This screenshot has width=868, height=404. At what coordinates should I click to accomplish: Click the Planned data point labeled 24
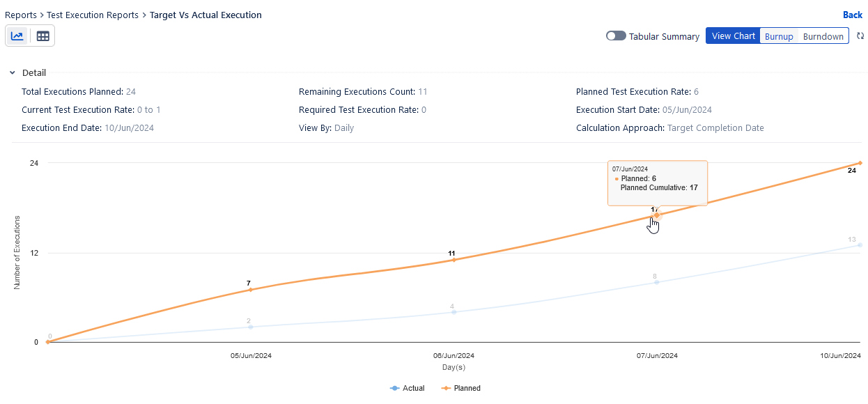click(x=860, y=163)
